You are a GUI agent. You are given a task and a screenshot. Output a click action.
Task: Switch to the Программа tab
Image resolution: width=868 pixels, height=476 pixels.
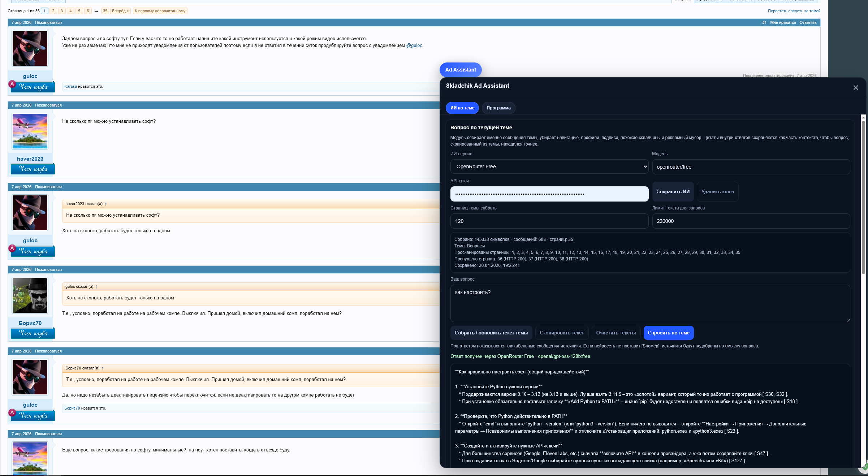pyautogui.click(x=498, y=108)
